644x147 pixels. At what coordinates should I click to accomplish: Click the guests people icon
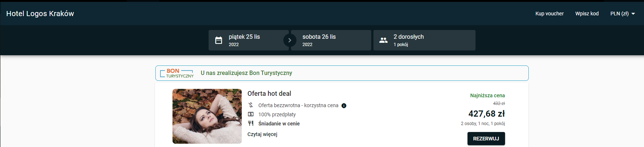[383, 40]
